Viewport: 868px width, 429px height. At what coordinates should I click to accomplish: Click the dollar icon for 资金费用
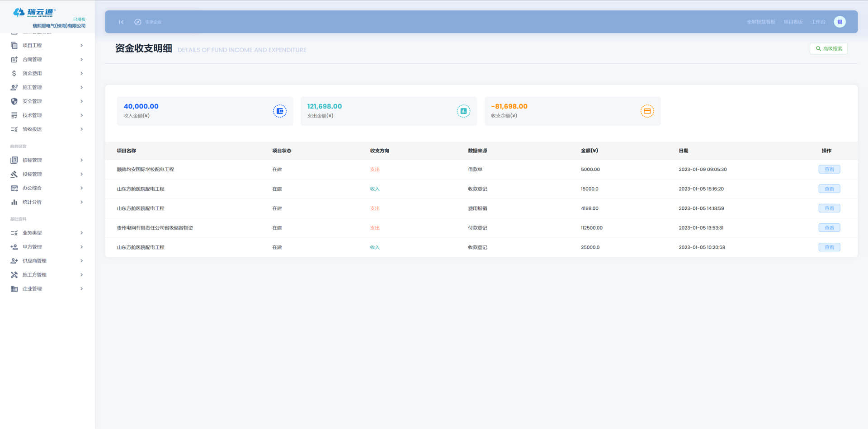14,73
